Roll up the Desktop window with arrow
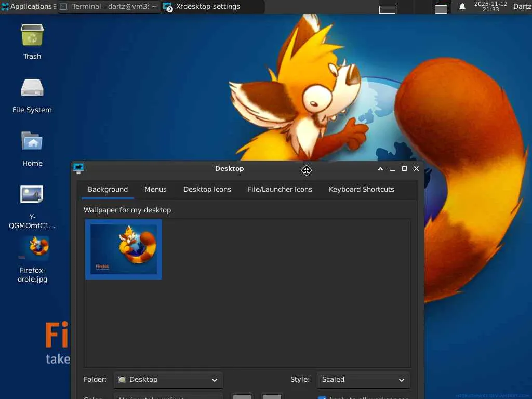Image resolution: width=532 pixels, height=399 pixels. [380, 169]
